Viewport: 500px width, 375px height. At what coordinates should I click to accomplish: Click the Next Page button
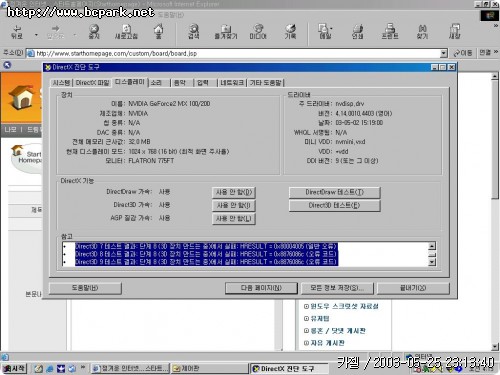(261, 288)
